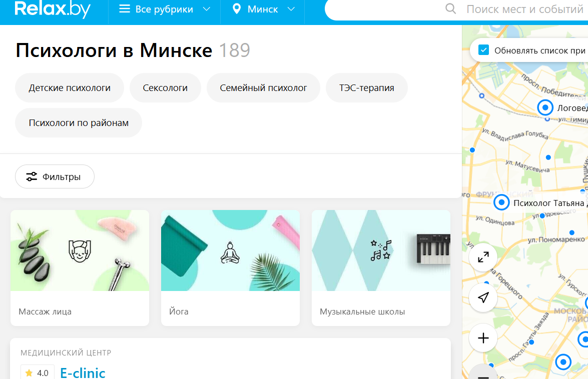Click the 189 results count

234,50
